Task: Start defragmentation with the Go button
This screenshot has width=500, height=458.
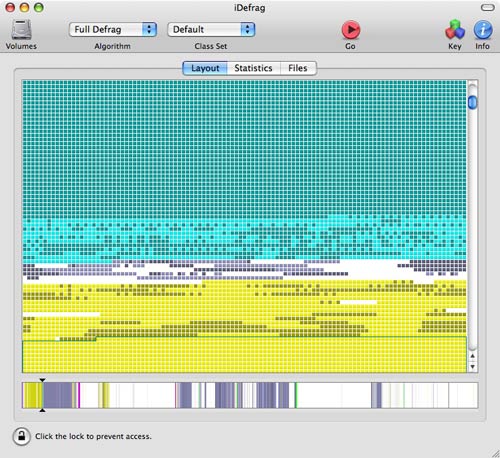Action: pos(351,30)
